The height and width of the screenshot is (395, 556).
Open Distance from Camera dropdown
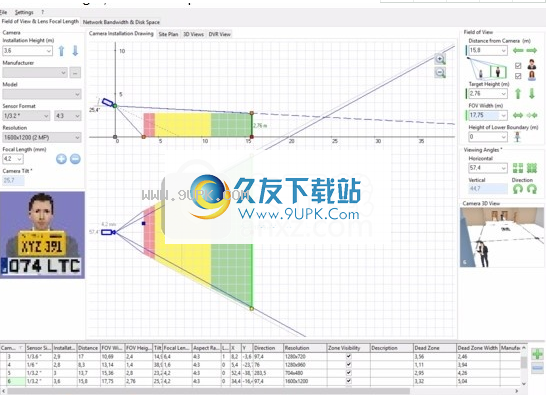503,50
